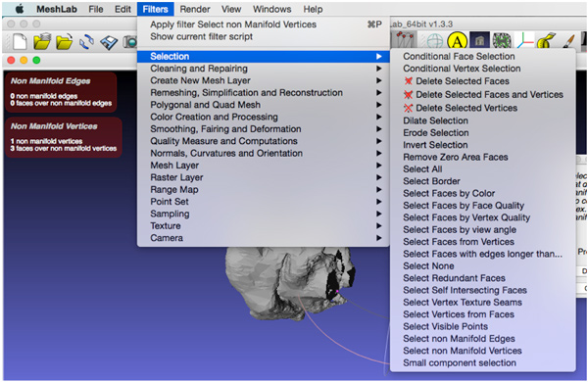Open the Help menu
The height and width of the screenshot is (382, 588).
(x=313, y=9)
